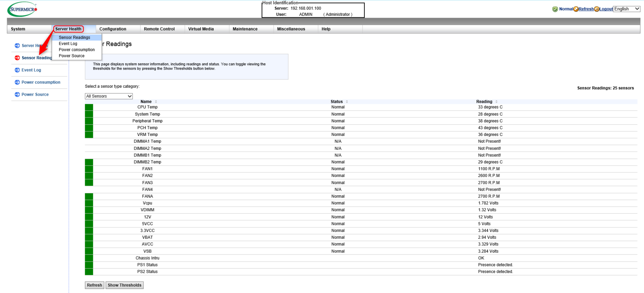The image size is (644, 293).
Task: Click the Power consumption sidebar arrow icon
Action: [17, 82]
